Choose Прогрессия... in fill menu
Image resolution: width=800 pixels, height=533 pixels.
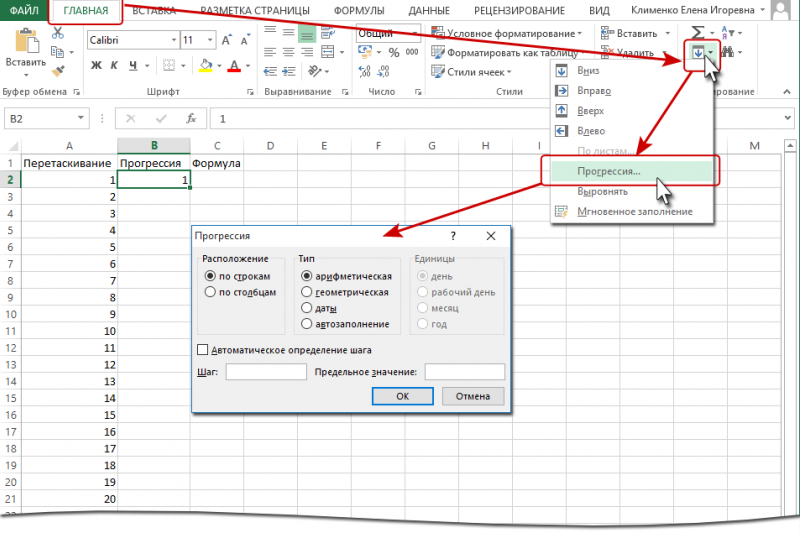(x=630, y=171)
